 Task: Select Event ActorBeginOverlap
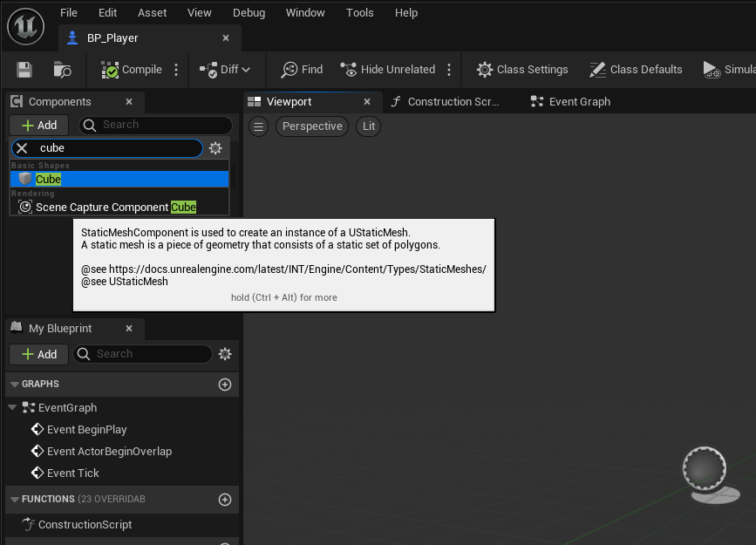pyautogui.click(x=110, y=452)
